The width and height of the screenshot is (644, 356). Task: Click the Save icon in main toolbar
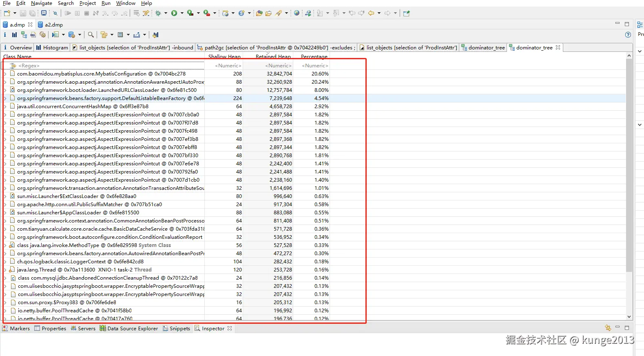coord(23,13)
